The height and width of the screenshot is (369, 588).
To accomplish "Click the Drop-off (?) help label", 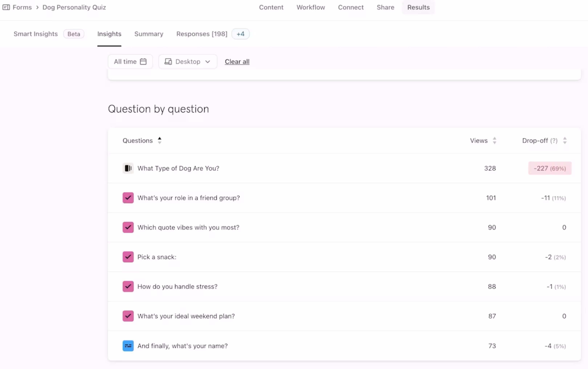I will coord(554,141).
